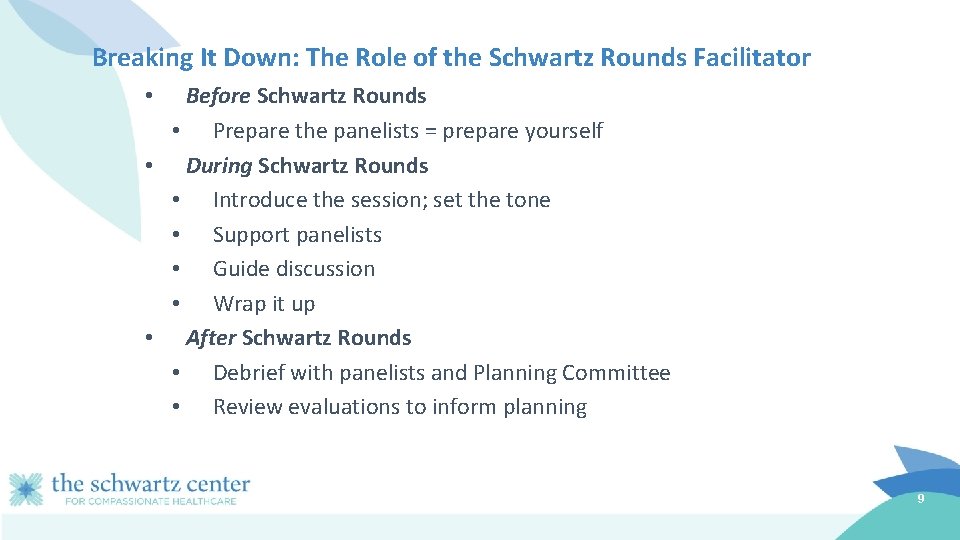
Task: Click the 'Support panelists' bullet text
Action: 297,235
